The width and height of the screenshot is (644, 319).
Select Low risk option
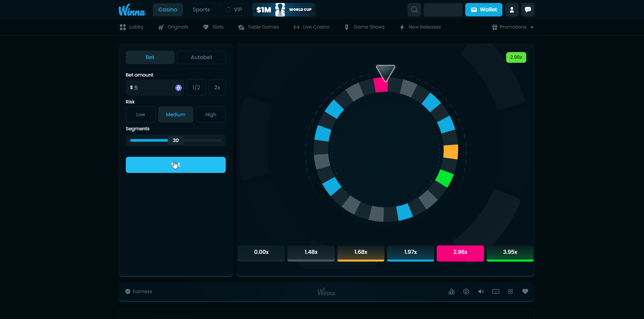point(141,115)
